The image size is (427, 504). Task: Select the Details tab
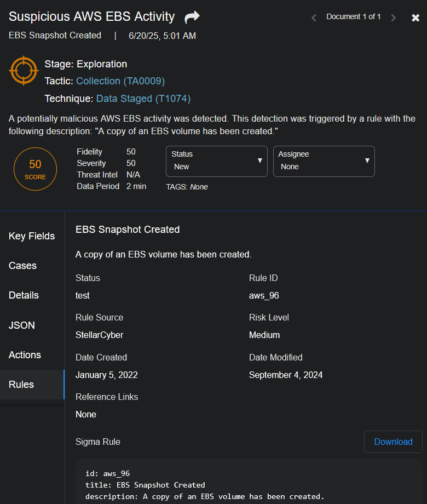point(24,295)
